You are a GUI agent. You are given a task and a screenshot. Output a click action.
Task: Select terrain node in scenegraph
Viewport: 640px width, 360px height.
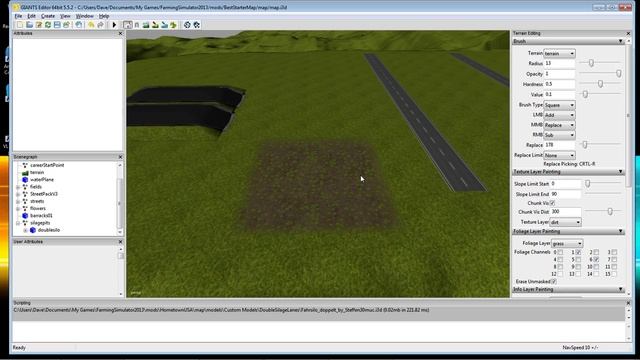(37, 172)
